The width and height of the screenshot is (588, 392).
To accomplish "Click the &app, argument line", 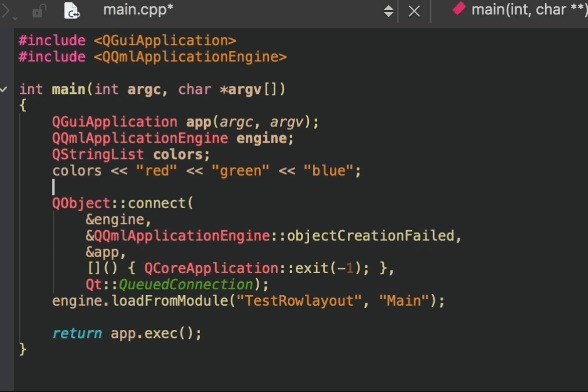I will (106, 252).
